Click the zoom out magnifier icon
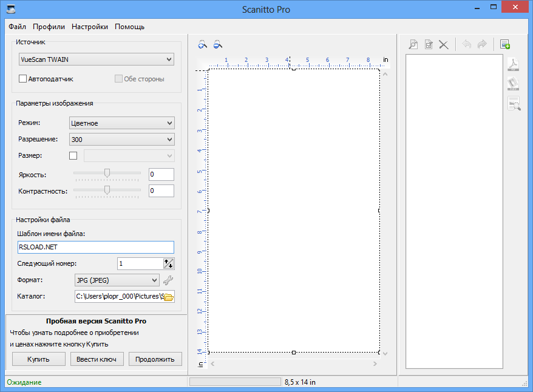Viewport: 533px width, 392px height. [217, 44]
